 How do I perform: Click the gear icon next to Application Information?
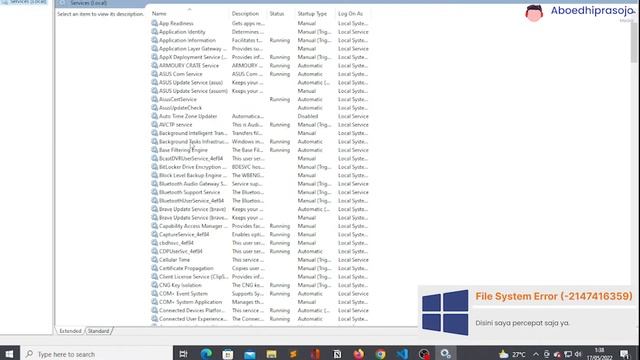click(154, 40)
